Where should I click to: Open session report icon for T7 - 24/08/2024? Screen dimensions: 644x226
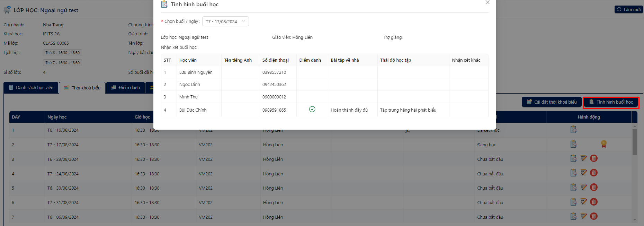tap(573, 173)
